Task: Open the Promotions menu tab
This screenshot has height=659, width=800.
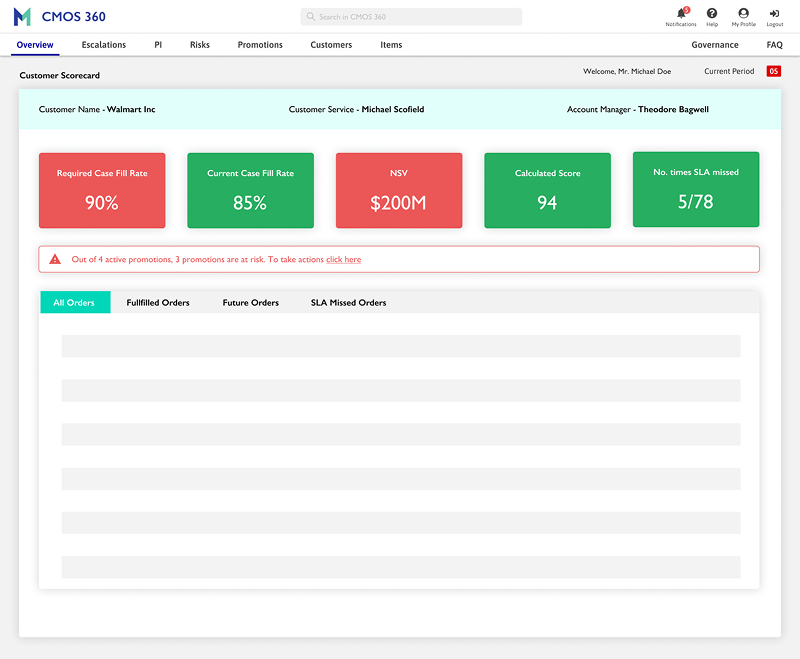Action: coord(260,45)
